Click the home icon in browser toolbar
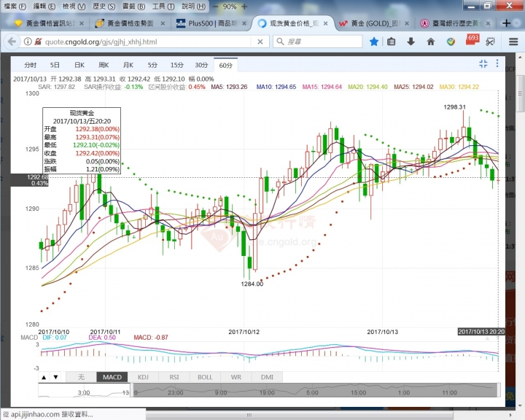This screenshot has height=420, width=525. click(431, 42)
